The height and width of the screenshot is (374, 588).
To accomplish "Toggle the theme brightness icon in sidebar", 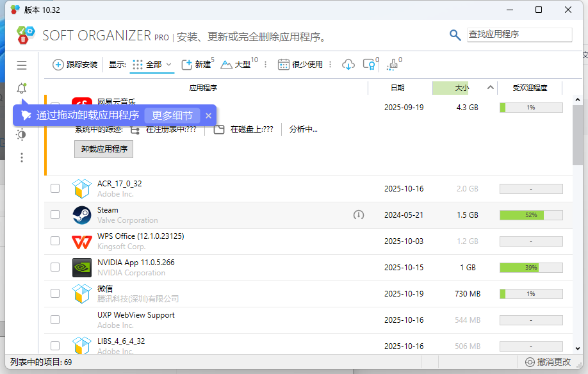I will coord(21,134).
